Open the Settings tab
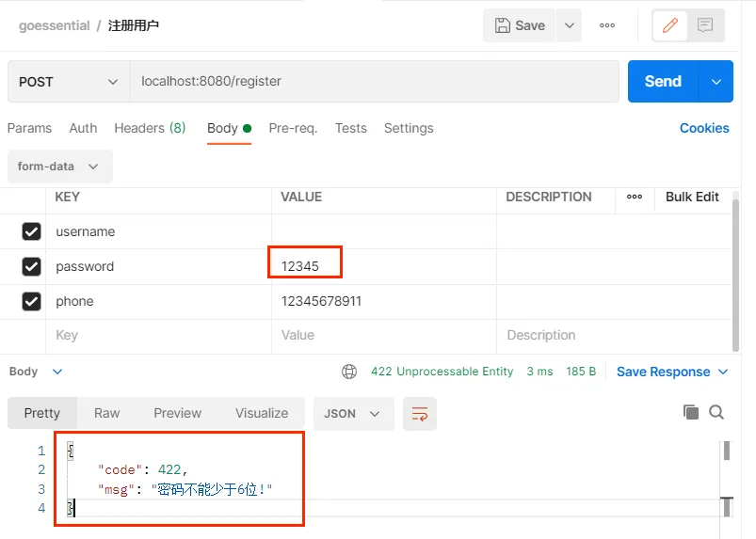This screenshot has height=539, width=756. [x=409, y=128]
